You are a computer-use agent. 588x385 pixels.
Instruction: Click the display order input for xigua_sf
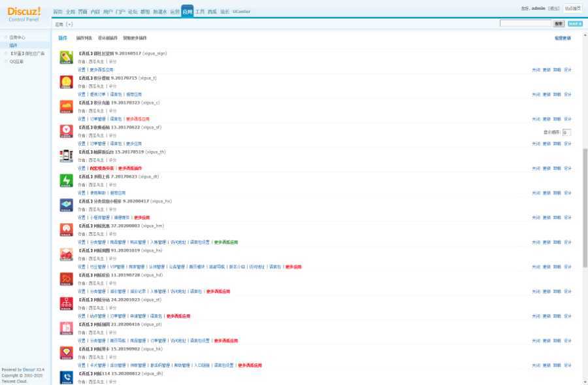(566, 132)
